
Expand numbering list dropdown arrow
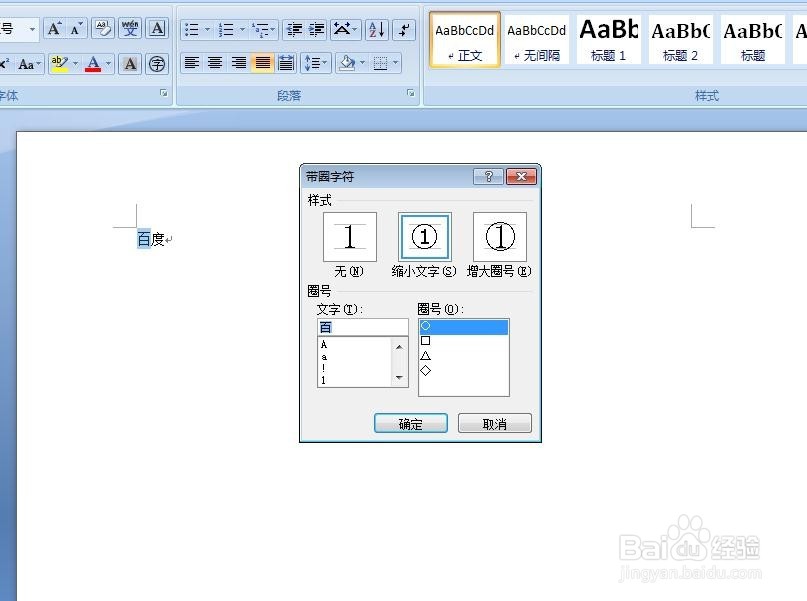coord(242,30)
